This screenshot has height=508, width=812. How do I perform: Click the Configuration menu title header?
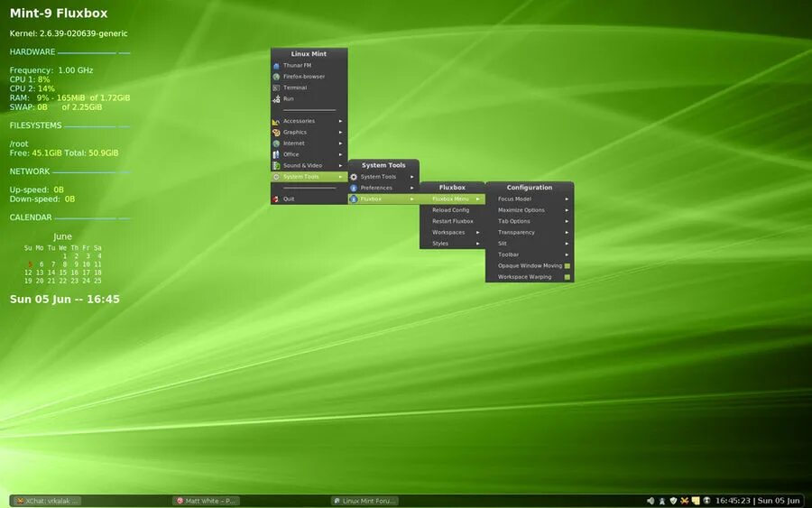point(530,188)
